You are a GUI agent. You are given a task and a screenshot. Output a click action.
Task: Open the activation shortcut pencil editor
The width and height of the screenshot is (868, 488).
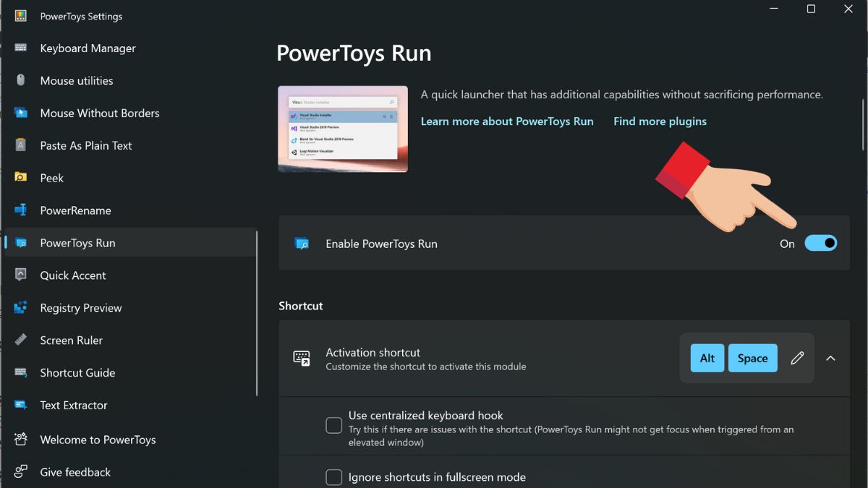pos(796,358)
